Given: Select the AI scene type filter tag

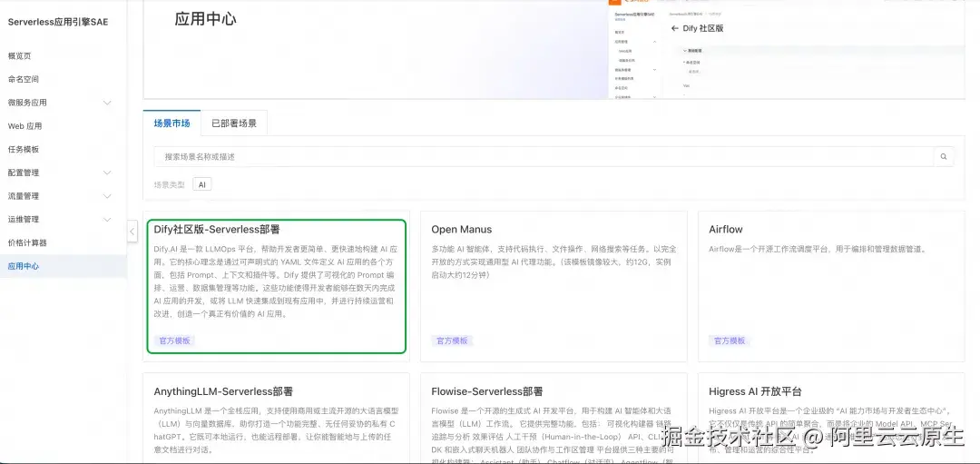Looking at the screenshot, I should point(201,184).
